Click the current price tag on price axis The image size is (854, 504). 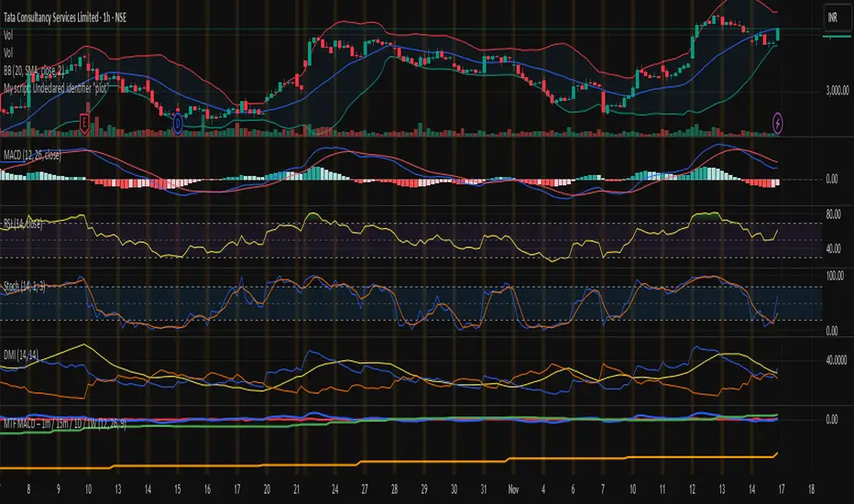coord(836,37)
